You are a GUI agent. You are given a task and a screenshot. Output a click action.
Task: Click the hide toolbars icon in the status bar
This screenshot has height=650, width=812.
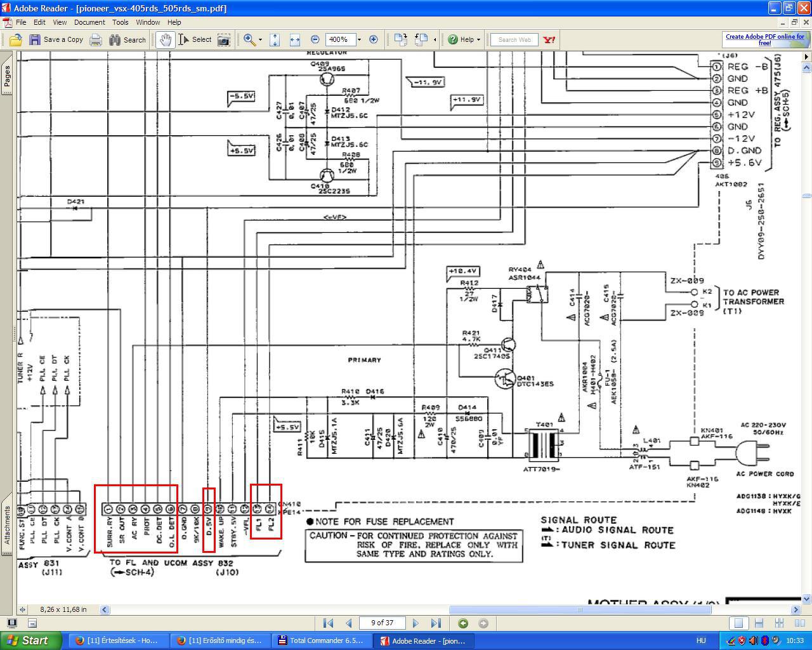point(32,623)
